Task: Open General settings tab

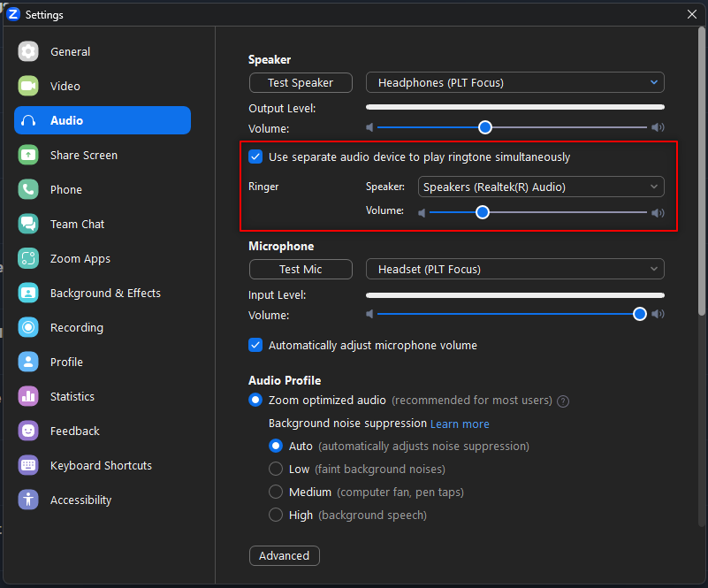Action: click(103, 51)
